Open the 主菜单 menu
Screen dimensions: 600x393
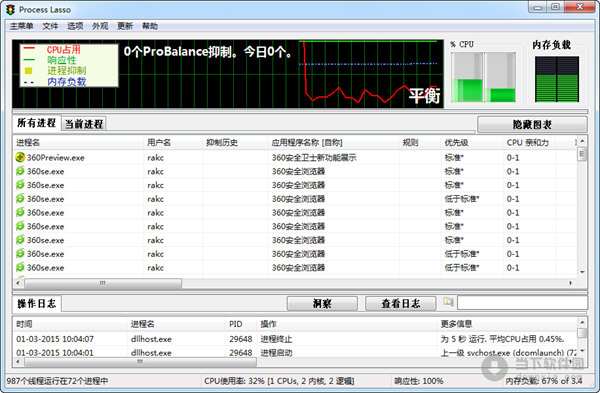click(21, 26)
